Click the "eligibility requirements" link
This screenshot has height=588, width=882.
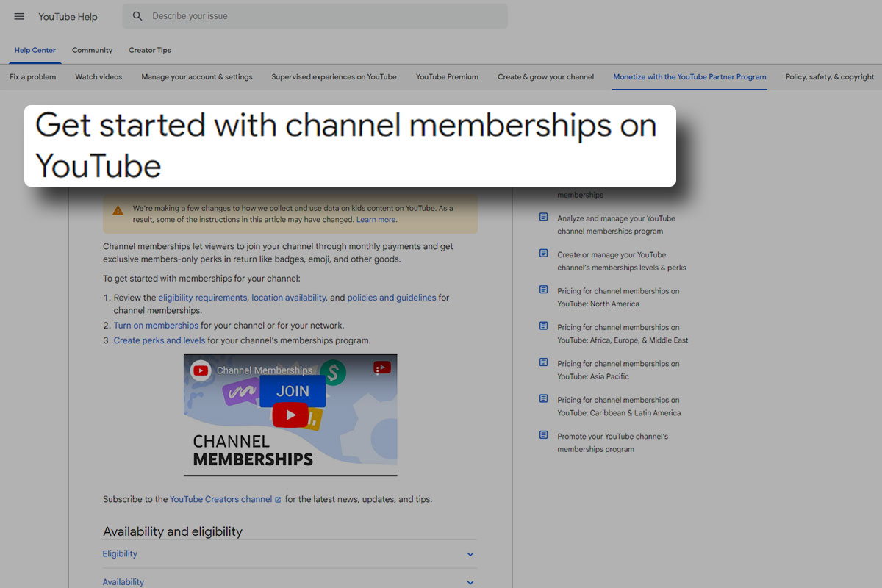coord(203,298)
